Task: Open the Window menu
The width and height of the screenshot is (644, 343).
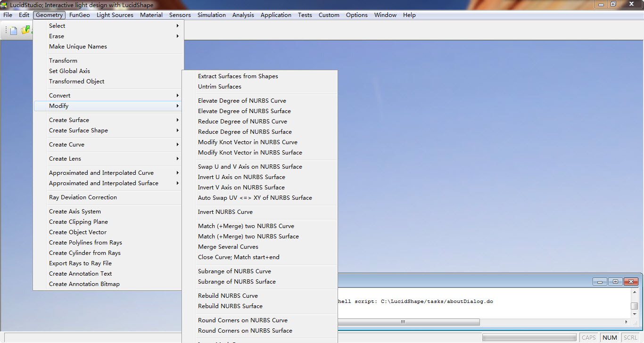Action: pyautogui.click(x=386, y=15)
